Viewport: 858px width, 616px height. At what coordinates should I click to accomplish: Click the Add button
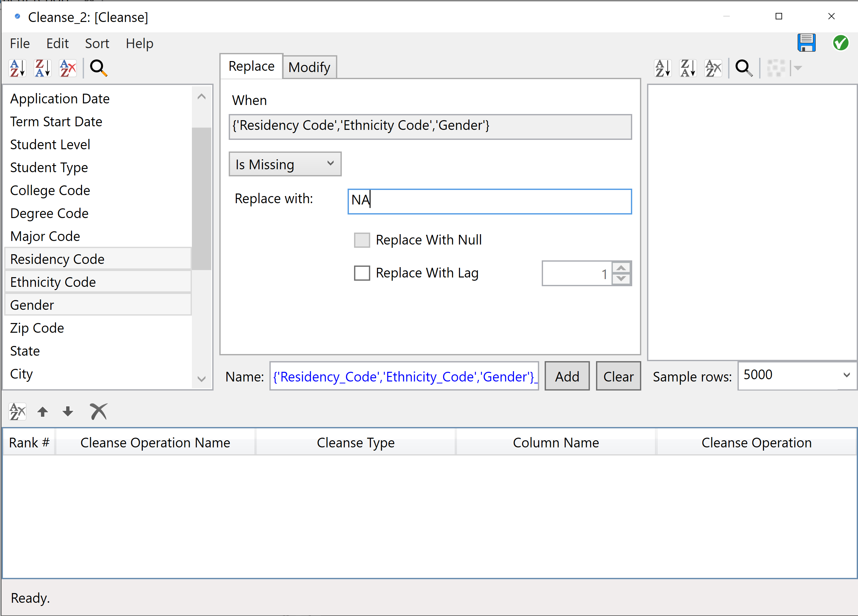pos(567,376)
